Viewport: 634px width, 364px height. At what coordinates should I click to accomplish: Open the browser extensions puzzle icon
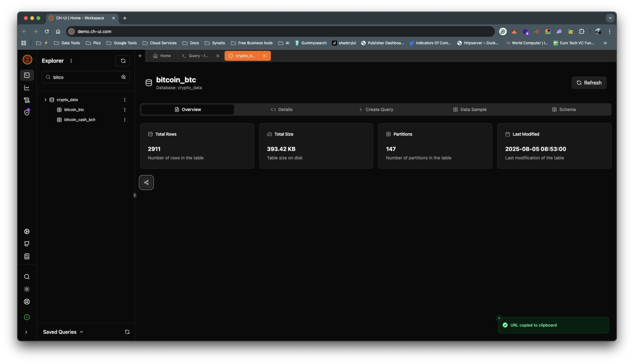[x=581, y=32]
